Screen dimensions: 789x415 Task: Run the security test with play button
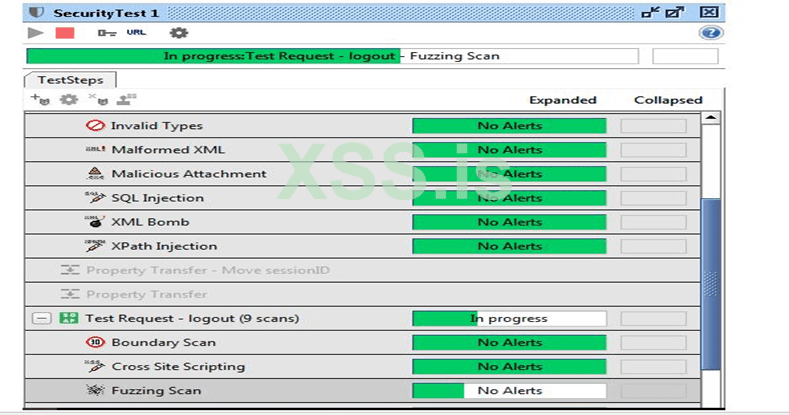point(35,33)
